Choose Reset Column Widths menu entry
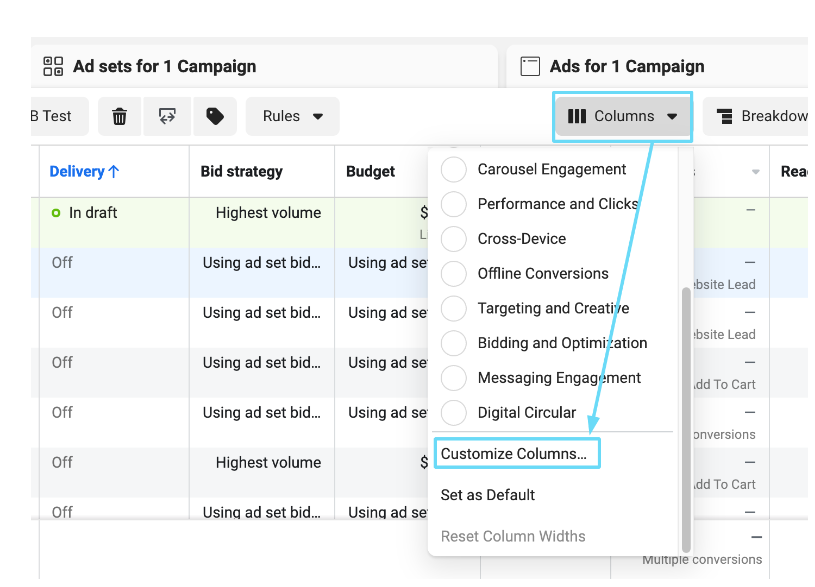815x587 pixels. (x=513, y=536)
